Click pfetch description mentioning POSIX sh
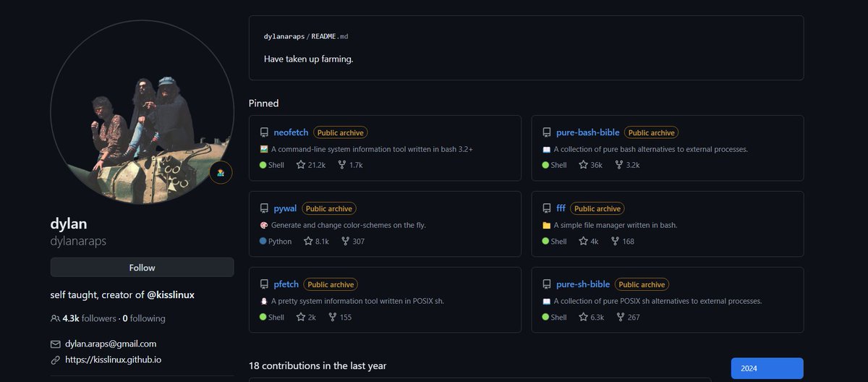Image resolution: width=868 pixels, height=382 pixels. click(x=357, y=301)
